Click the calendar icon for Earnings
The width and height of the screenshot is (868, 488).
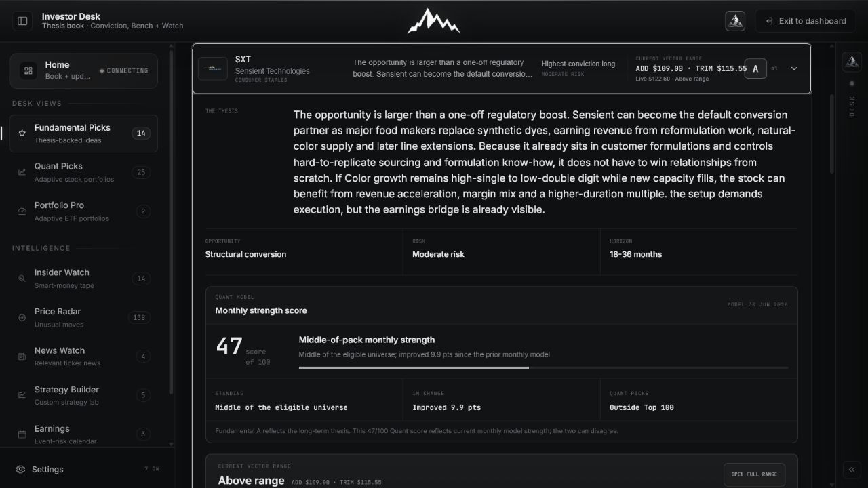click(x=22, y=434)
